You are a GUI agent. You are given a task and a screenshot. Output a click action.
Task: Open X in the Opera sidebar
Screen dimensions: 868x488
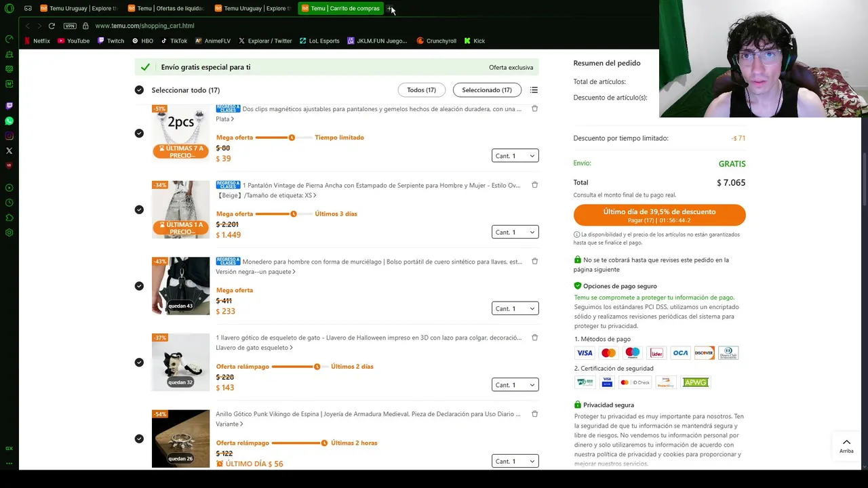tap(9, 150)
